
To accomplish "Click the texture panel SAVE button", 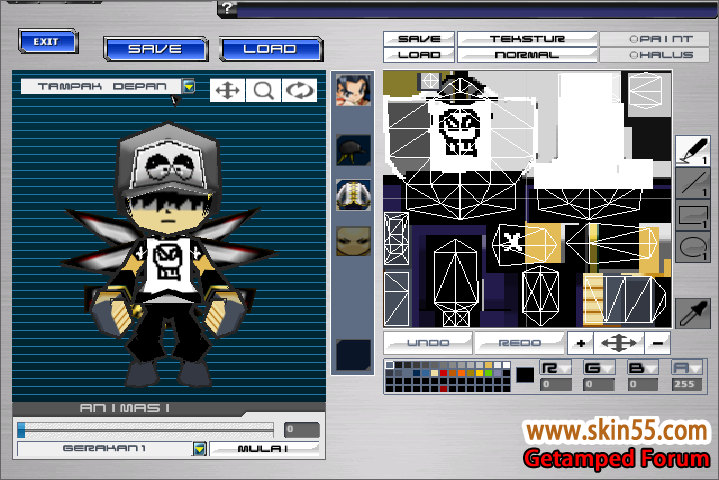I will tap(419, 39).
